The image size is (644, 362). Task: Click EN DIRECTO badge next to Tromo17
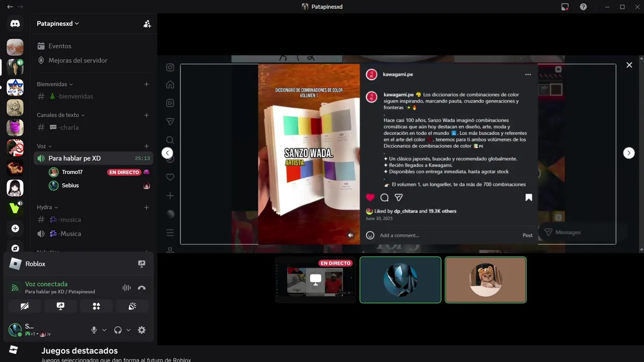pyautogui.click(x=124, y=172)
